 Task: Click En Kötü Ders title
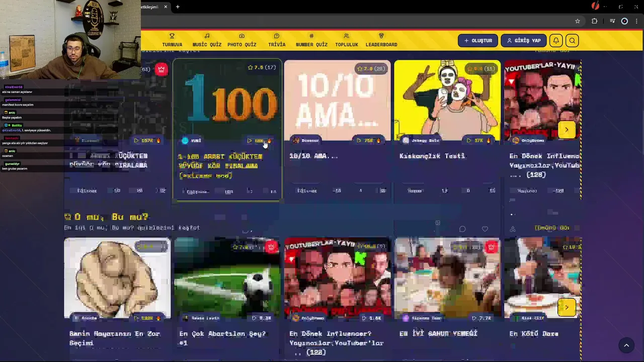click(534, 333)
